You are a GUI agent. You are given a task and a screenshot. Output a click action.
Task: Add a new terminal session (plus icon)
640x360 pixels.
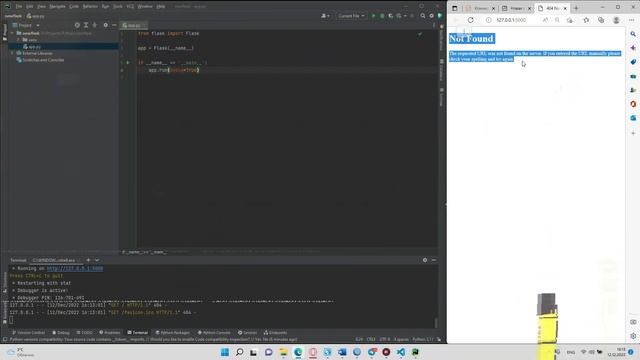click(88, 260)
